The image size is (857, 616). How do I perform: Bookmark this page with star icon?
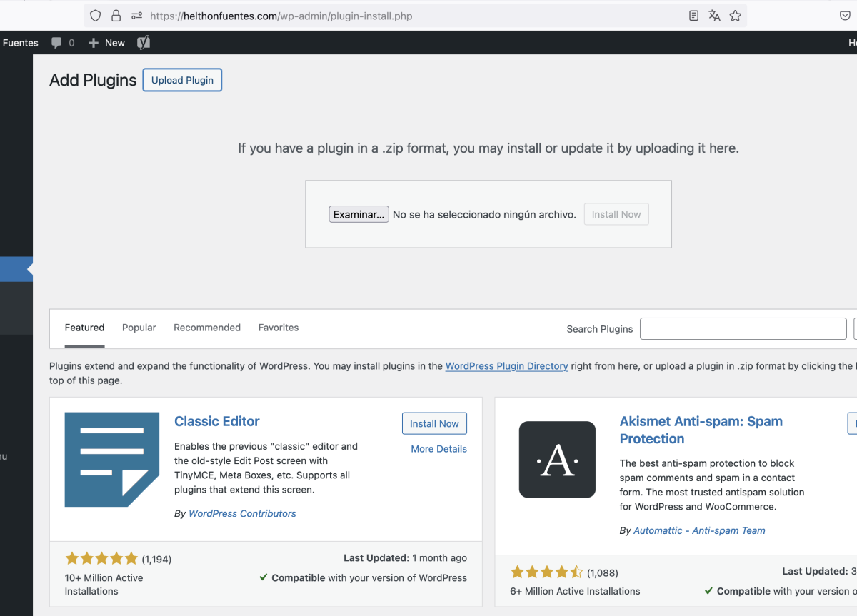coord(736,16)
